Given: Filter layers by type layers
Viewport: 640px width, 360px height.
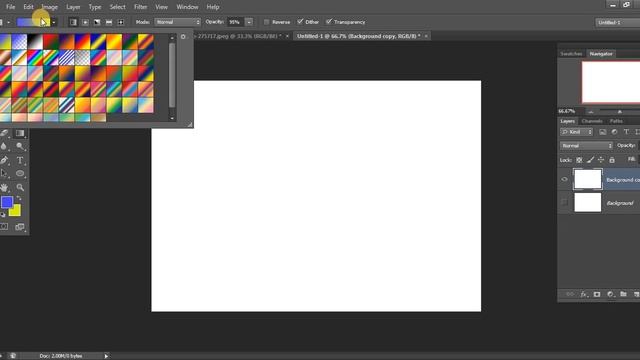Looking at the screenshot, I should (626, 132).
